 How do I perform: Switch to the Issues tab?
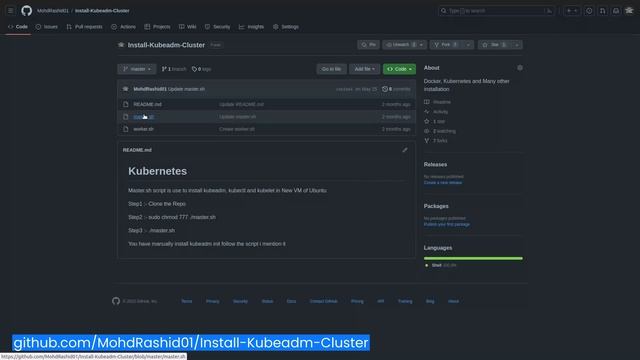pyautogui.click(x=47, y=27)
